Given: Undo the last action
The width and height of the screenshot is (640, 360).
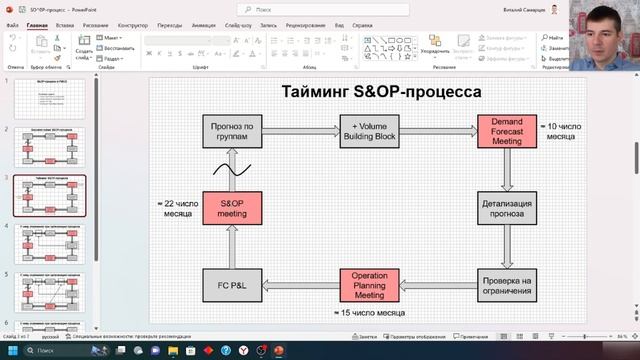Looking at the screenshot, I should coord(13,38).
